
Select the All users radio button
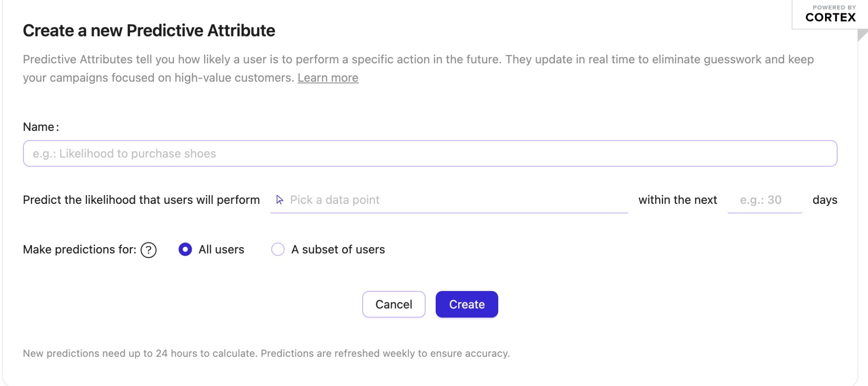[x=185, y=249]
